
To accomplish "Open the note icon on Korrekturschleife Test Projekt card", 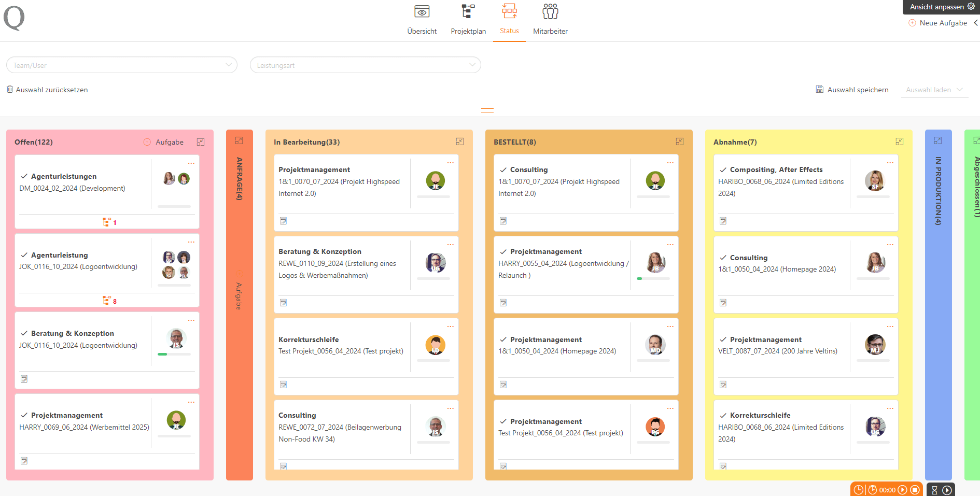I will 284,385.
